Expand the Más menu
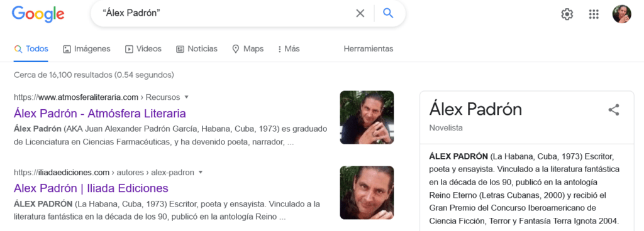The width and height of the screenshot is (644, 231). pos(289,49)
